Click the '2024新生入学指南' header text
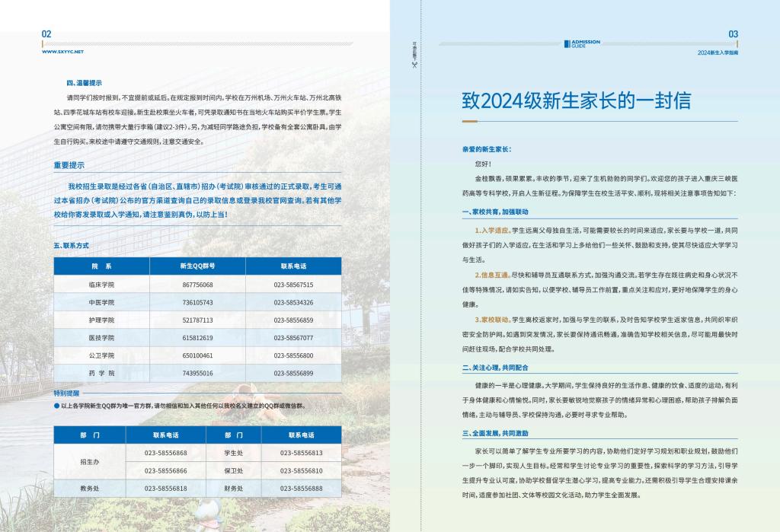Viewport: 780px width, 532px height. [718, 53]
